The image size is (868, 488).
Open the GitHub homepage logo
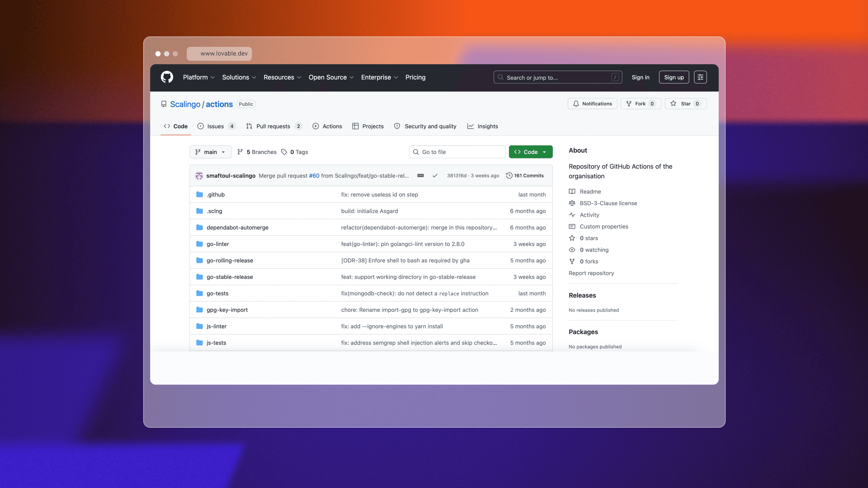coord(167,77)
